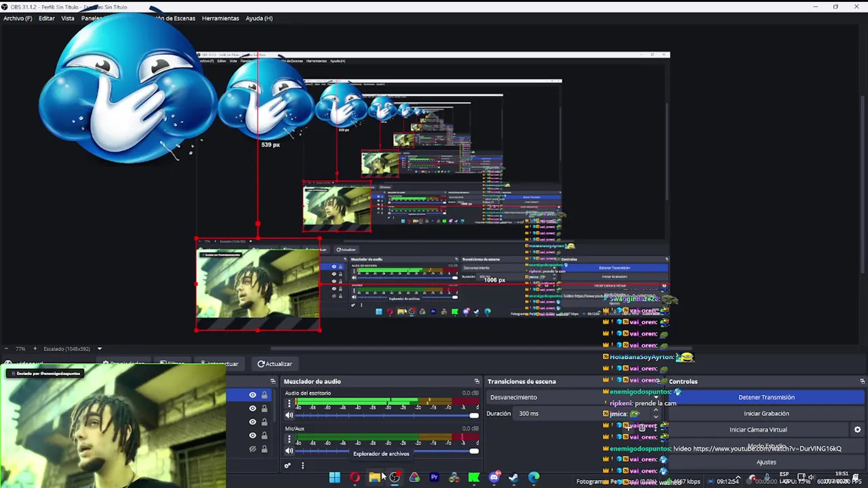Undock the sources panel via float icon
This screenshot has width=868, height=488.
pyautogui.click(x=273, y=382)
